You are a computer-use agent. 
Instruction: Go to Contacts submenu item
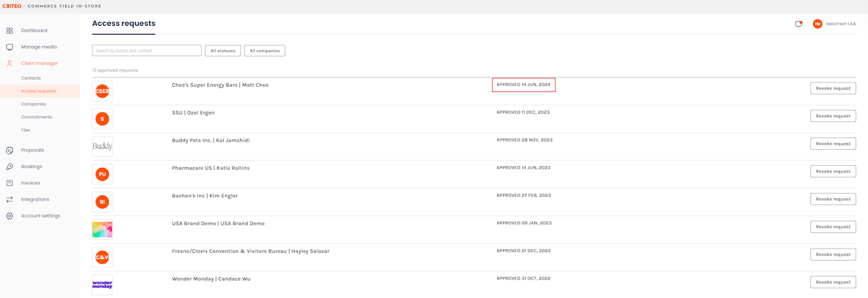pyautogui.click(x=31, y=78)
